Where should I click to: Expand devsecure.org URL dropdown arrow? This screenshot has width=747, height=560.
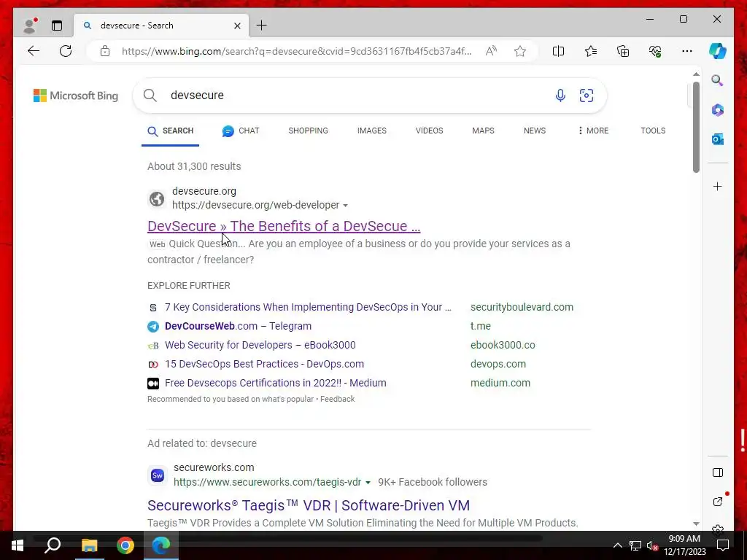point(345,205)
